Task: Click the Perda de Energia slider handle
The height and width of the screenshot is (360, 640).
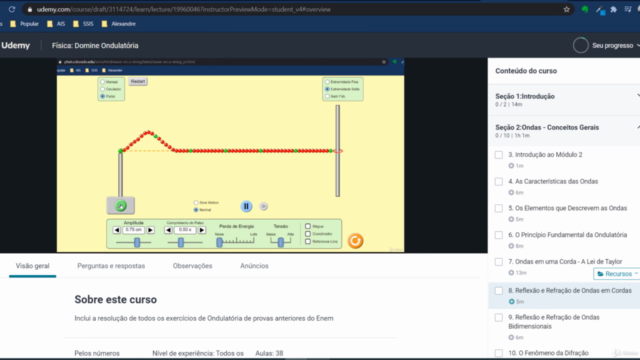Action: (x=220, y=242)
